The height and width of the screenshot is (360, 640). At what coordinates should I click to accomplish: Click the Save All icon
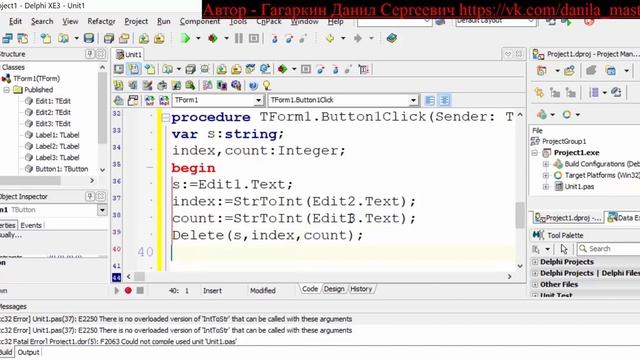click(109, 39)
